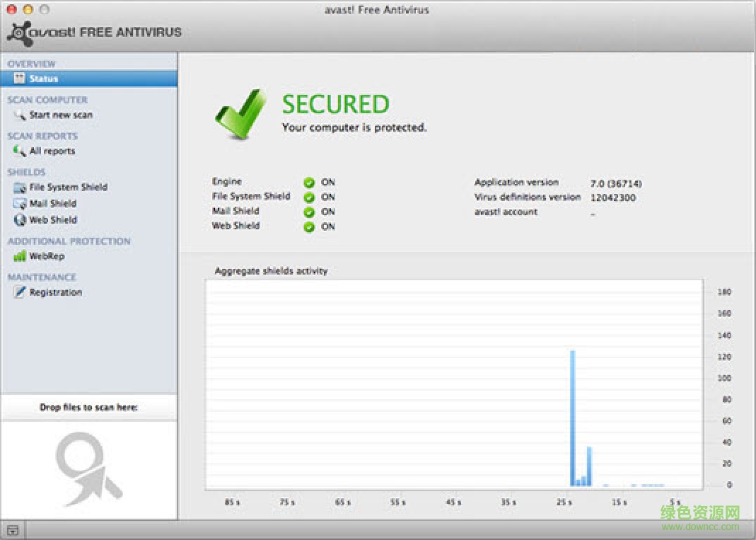
Task: Toggle the Web Shield ON status
Action: pos(309,226)
